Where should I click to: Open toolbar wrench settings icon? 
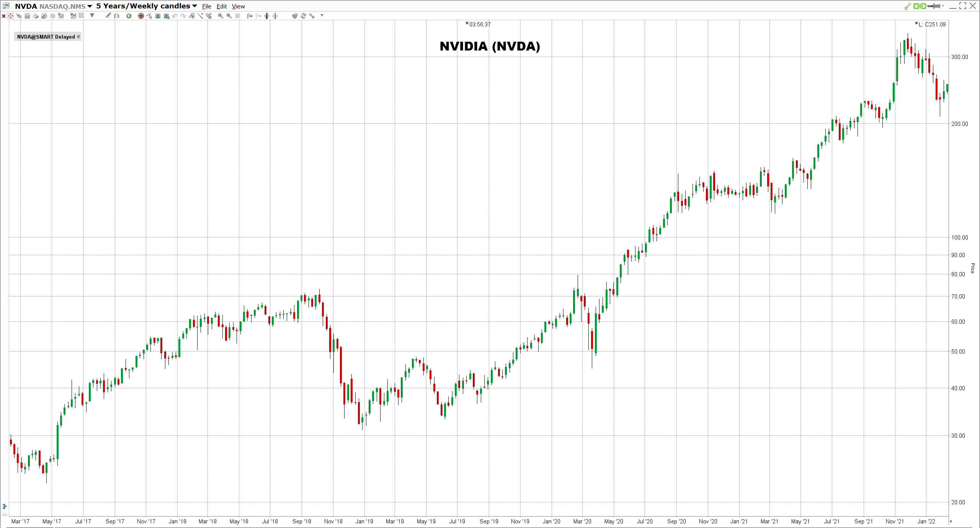click(x=312, y=16)
